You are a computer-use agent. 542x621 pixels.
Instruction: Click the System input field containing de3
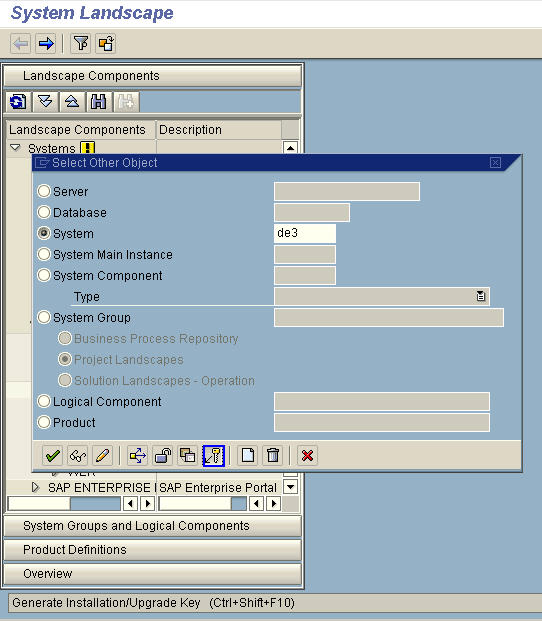point(304,233)
